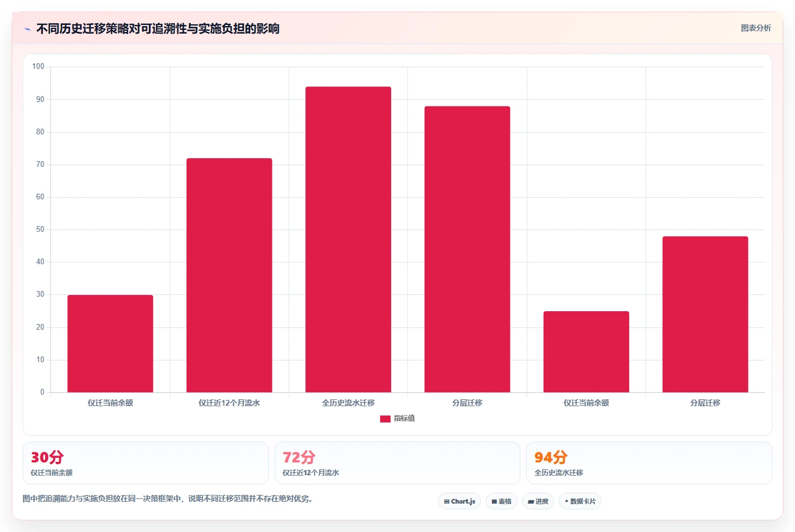
Task: Click the 进度 tag chip
Action: 538,501
